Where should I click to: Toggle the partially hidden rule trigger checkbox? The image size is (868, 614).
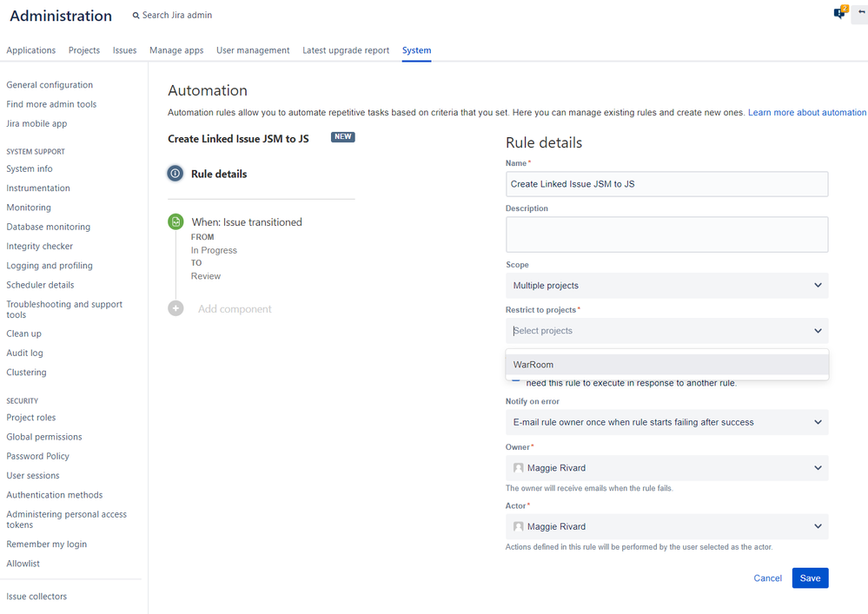[x=515, y=380]
